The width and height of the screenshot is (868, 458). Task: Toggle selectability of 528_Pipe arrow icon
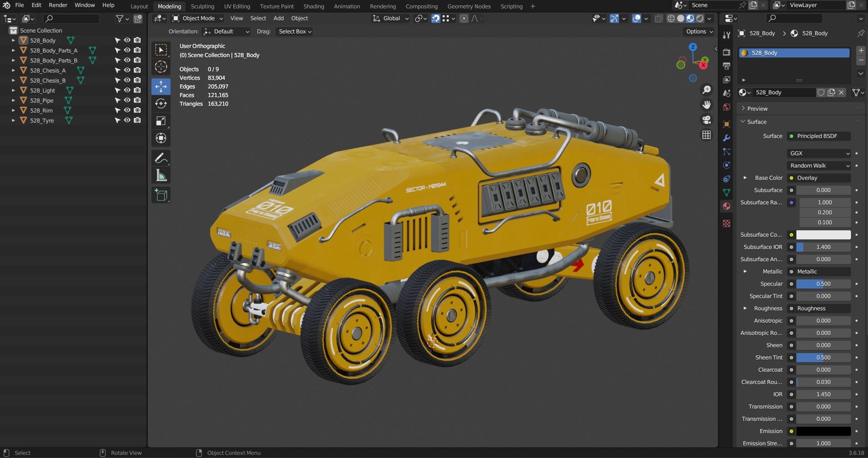pos(117,100)
